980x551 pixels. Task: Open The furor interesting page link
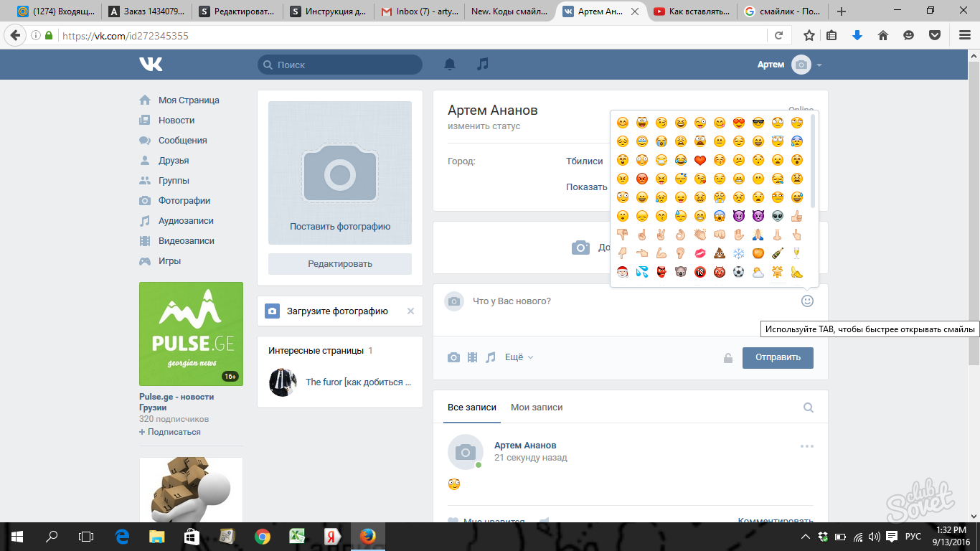point(359,382)
